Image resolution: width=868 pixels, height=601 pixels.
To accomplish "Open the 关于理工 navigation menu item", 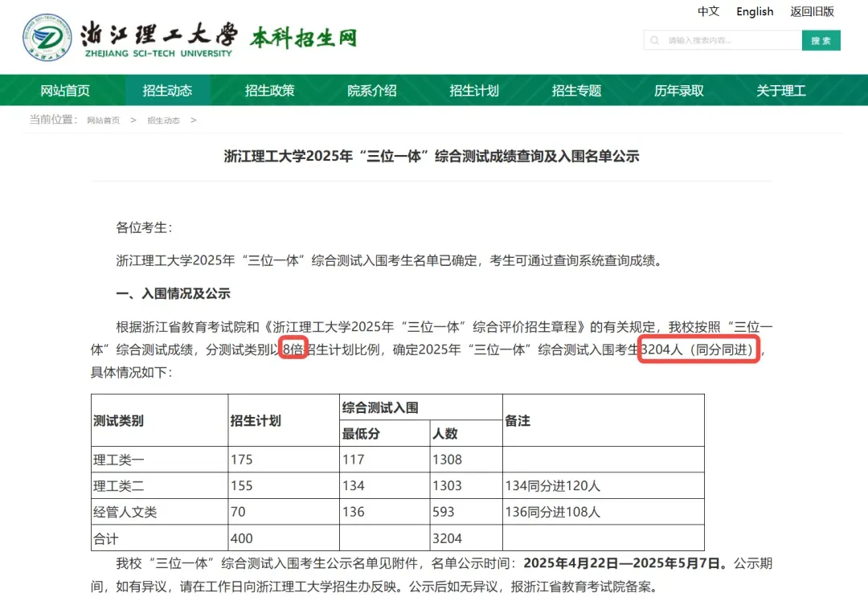I will pos(781,90).
